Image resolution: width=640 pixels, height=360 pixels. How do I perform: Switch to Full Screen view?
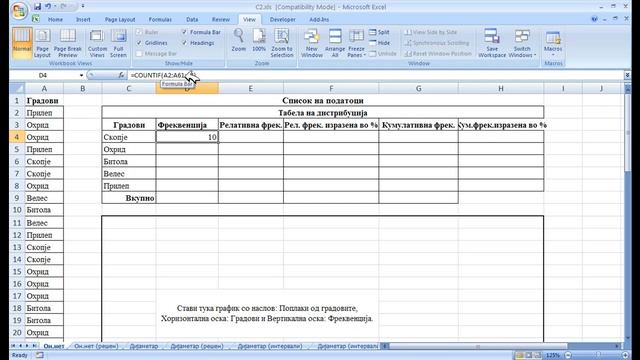tap(118, 43)
